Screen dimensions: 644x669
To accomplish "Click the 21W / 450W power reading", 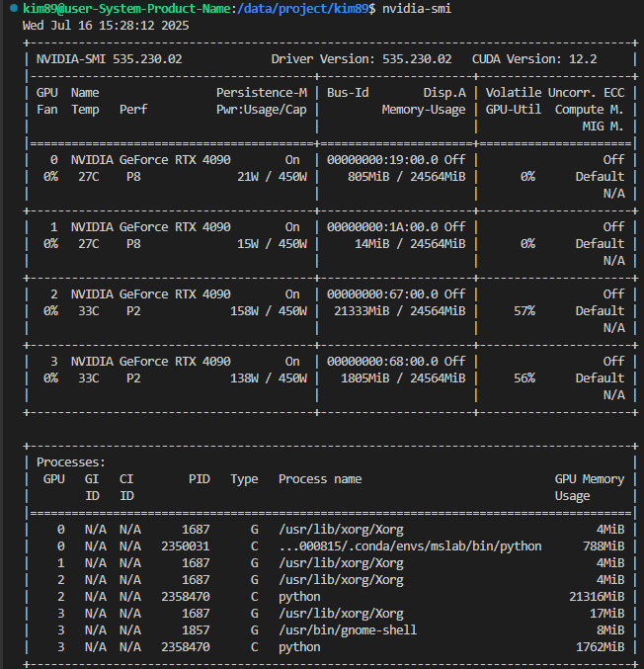I will [x=272, y=177].
